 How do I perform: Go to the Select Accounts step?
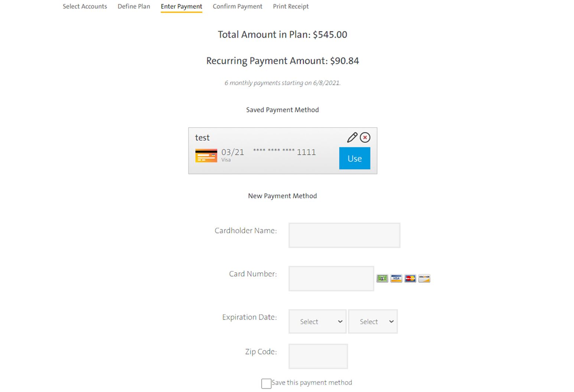(85, 6)
